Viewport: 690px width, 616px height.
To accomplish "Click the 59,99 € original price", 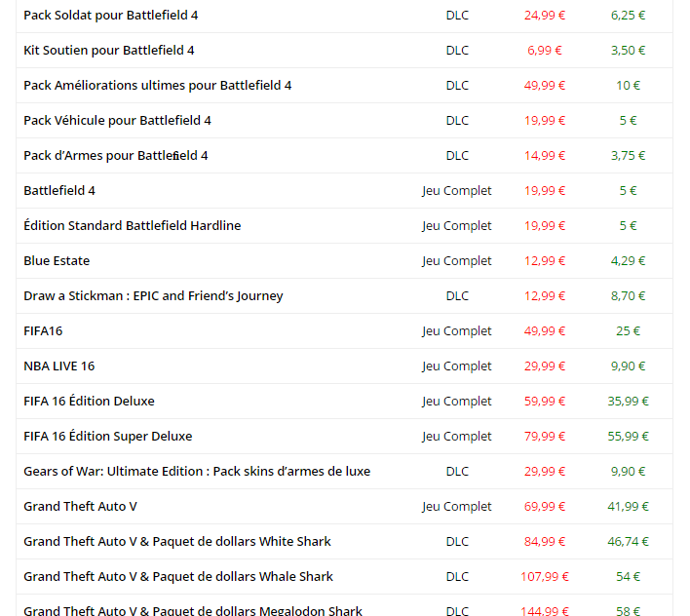I will click(x=545, y=402).
